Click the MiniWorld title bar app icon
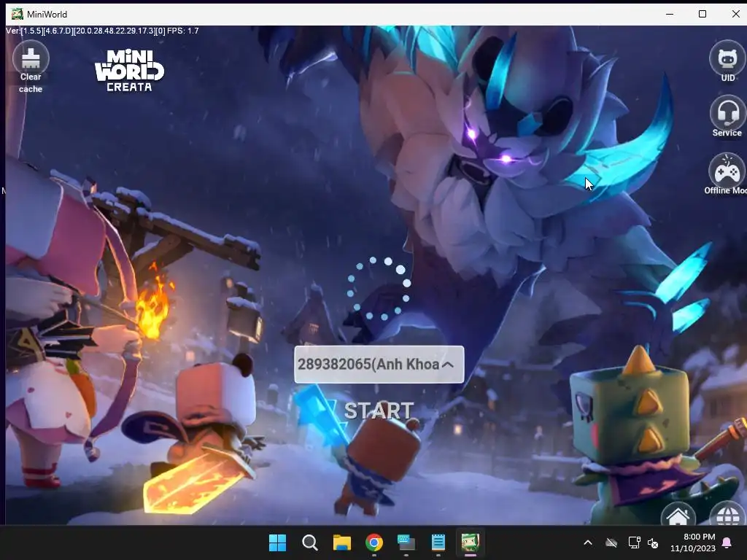The height and width of the screenshot is (560, 747). click(18, 14)
